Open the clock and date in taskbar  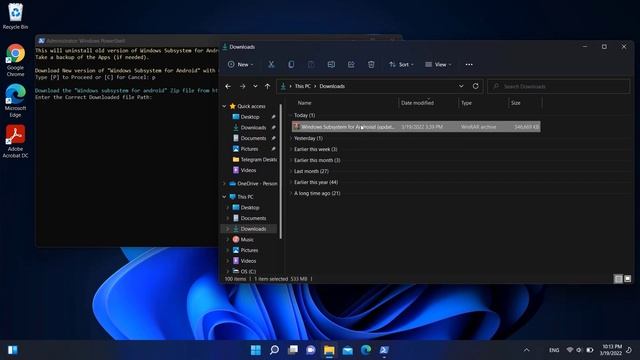pyautogui.click(x=611, y=350)
